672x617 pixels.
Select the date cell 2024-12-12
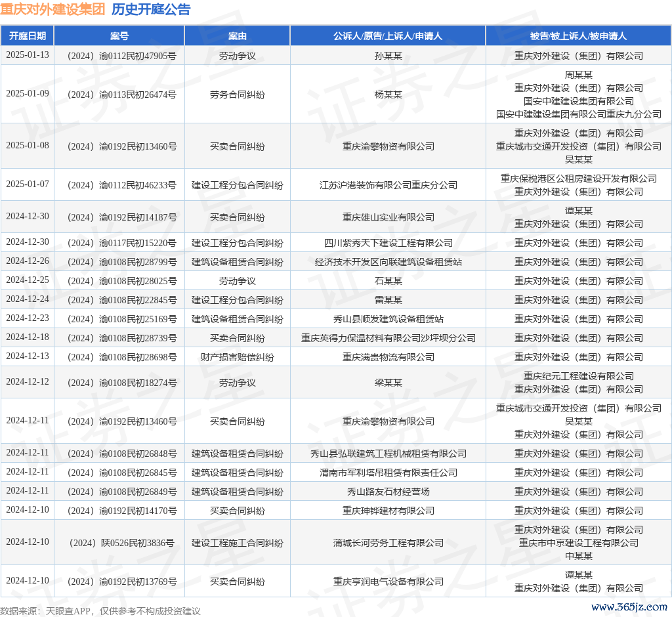click(x=28, y=381)
